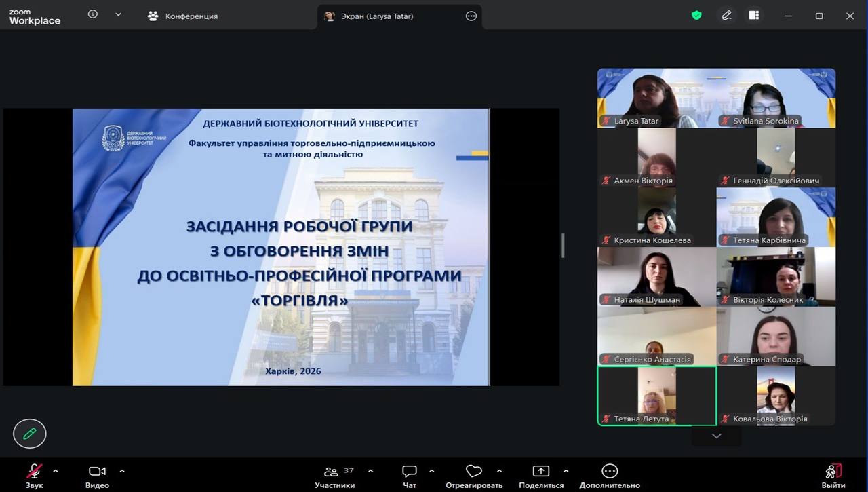This screenshot has height=492, width=868.
Task: Unmute microphone with Звук button
Action: (34, 475)
